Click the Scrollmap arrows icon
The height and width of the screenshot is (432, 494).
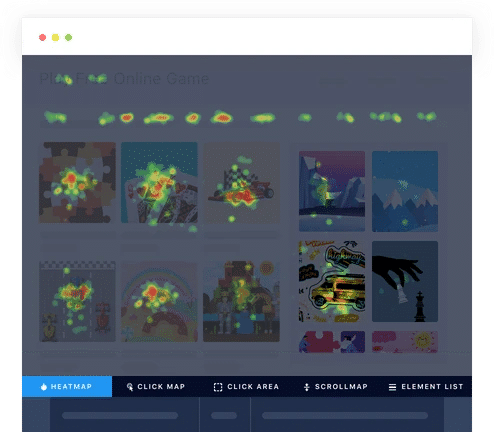307,387
